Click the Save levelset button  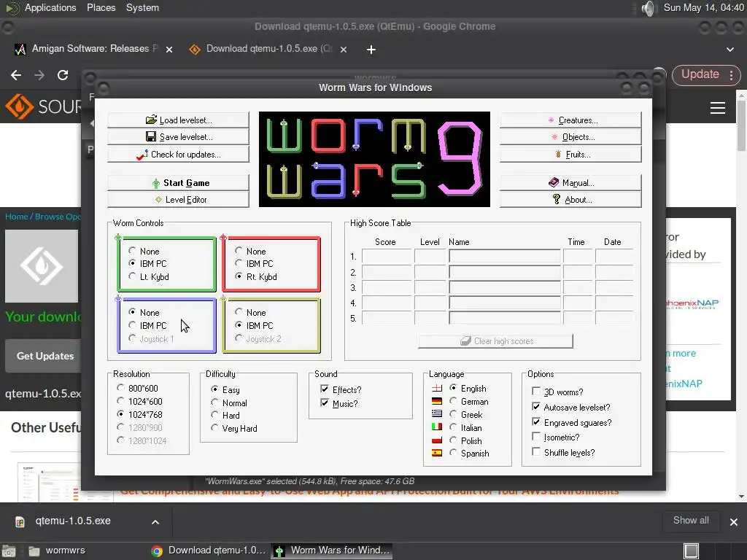178,137
